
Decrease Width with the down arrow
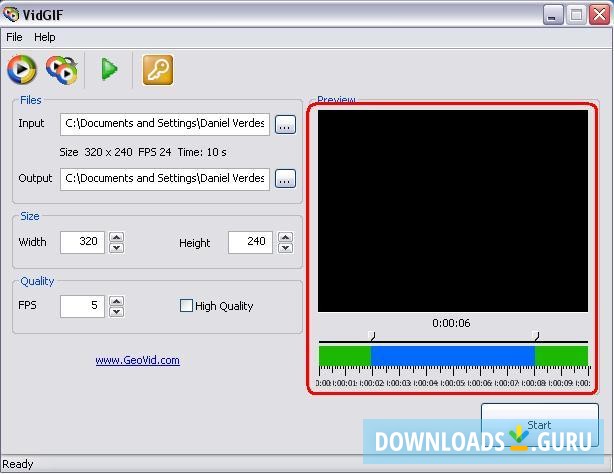pos(117,248)
